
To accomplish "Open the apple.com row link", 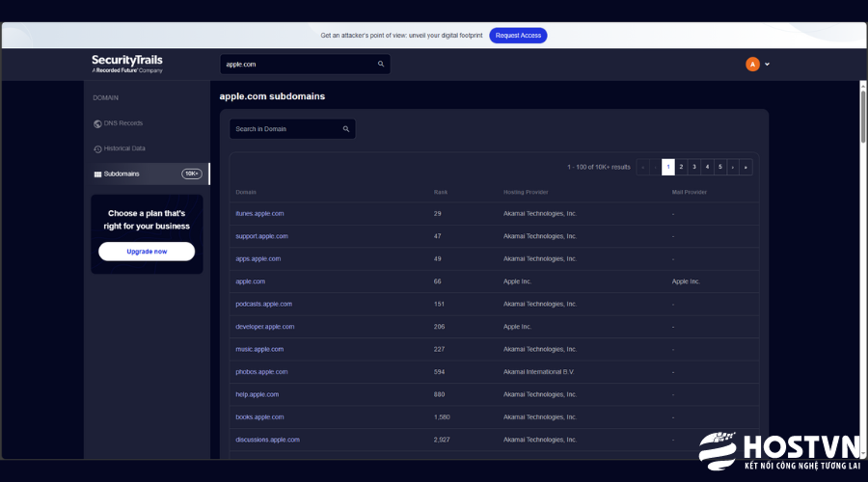I will (250, 281).
